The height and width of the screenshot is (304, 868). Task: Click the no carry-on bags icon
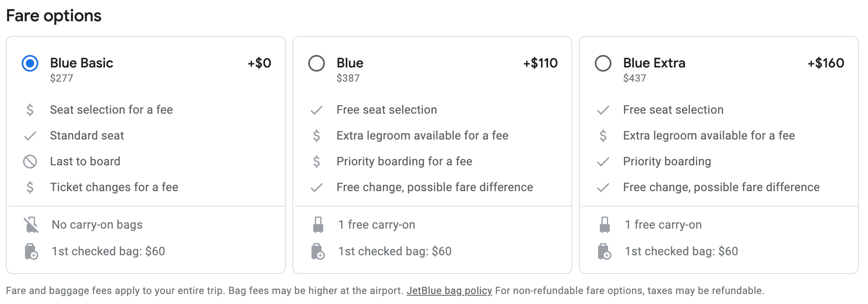[31, 225]
